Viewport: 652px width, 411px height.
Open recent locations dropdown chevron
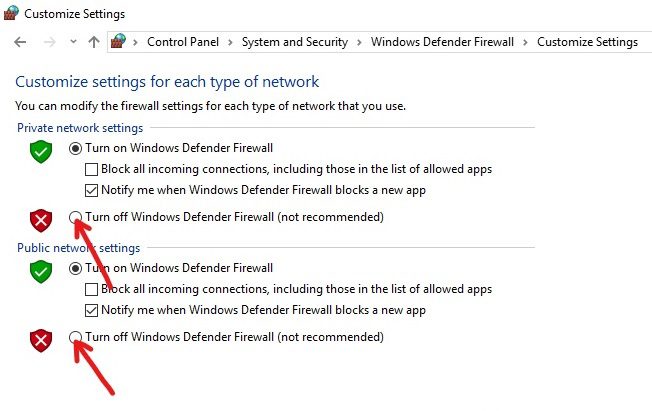pos(73,42)
